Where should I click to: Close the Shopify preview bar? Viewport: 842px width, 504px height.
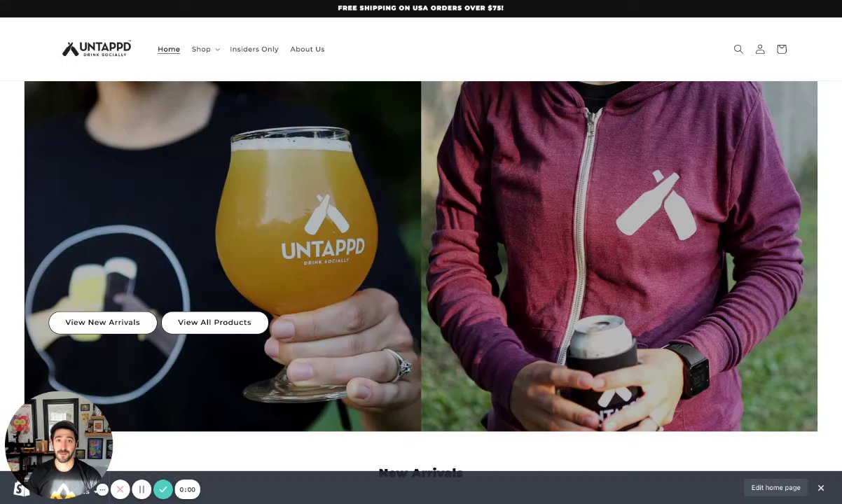coord(821,488)
